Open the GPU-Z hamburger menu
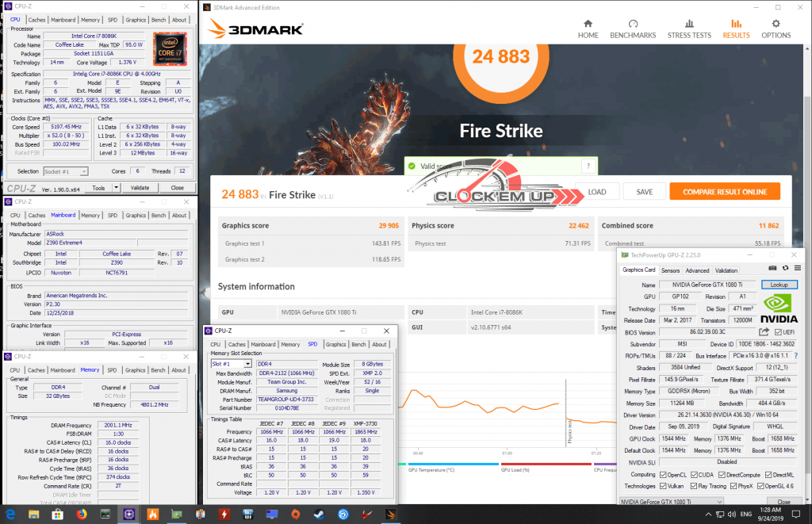Image resolution: width=812 pixels, height=524 pixels. point(796,268)
